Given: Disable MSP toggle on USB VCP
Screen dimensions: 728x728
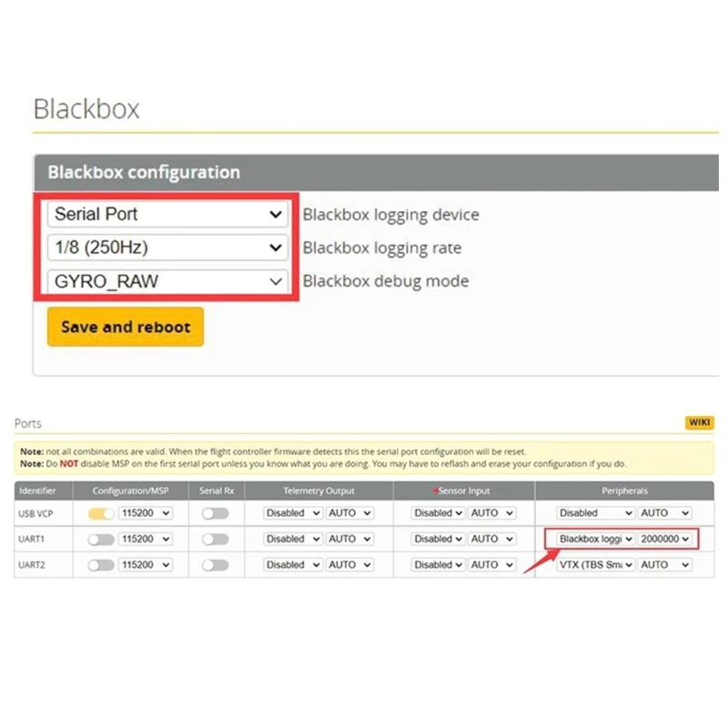Looking at the screenshot, I should [101, 513].
